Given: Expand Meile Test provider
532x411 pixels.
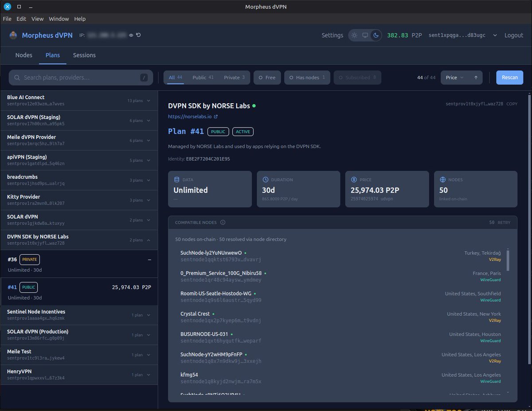Looking at the screenshot, I should [x=79, y=355].
